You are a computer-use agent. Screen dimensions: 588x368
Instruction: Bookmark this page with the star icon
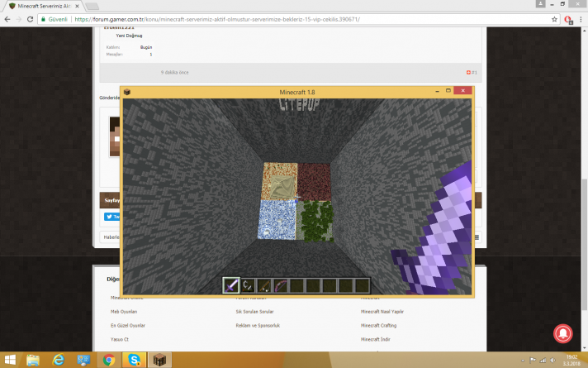(554, 19)
